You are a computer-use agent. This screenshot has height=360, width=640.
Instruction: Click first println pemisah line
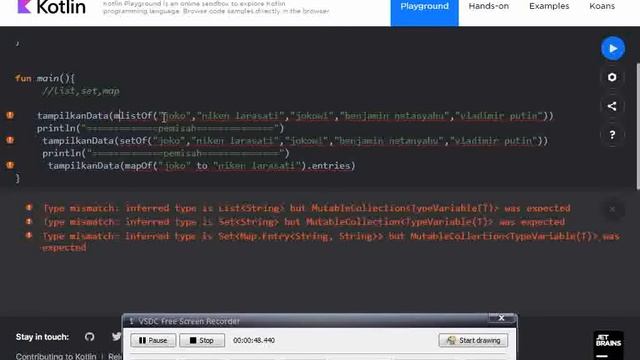pos(160,128)
